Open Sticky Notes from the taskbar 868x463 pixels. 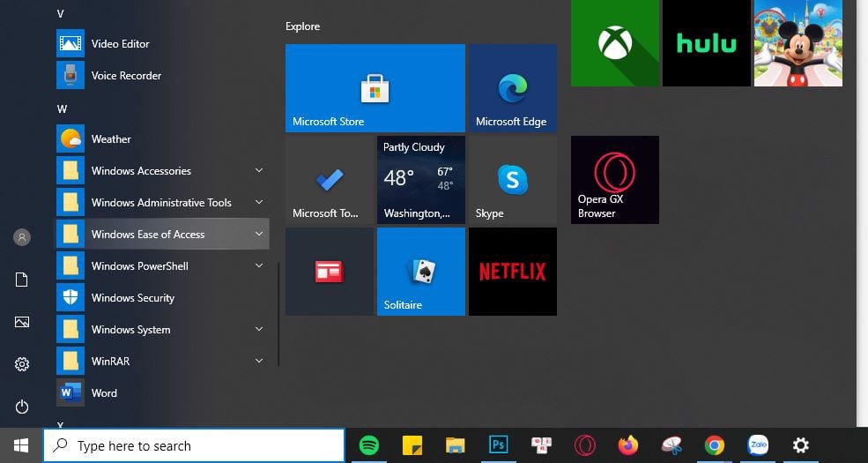pyautogui.click(x=412, y=445)
